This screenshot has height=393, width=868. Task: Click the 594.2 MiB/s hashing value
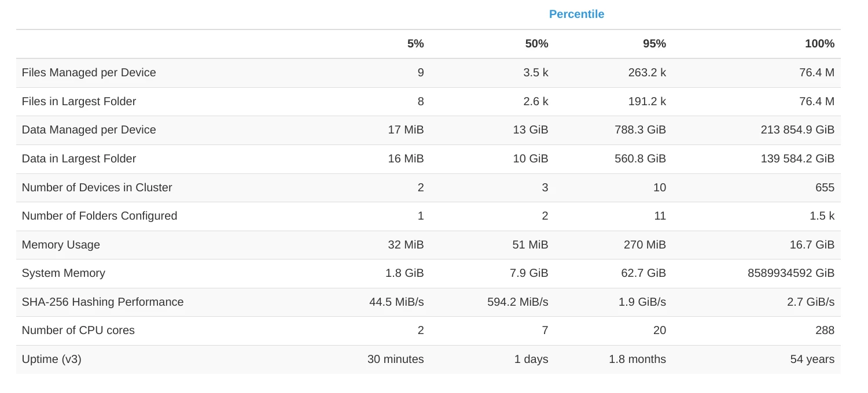coord(518,302)
